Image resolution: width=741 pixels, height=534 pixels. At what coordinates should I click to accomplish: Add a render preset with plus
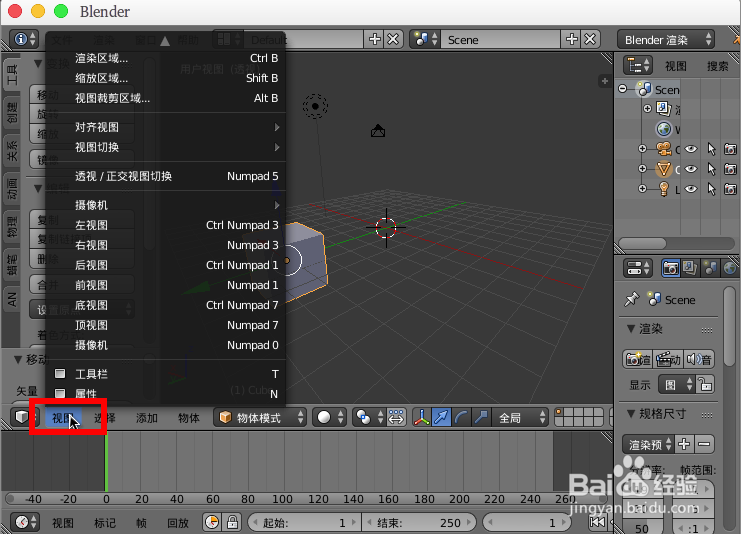684,444
